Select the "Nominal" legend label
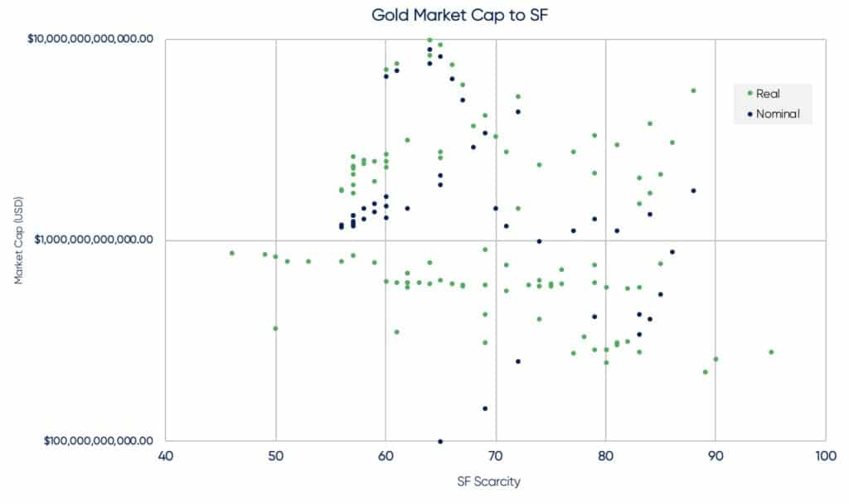Screen dimensions: 849x504 pos(778,114)
